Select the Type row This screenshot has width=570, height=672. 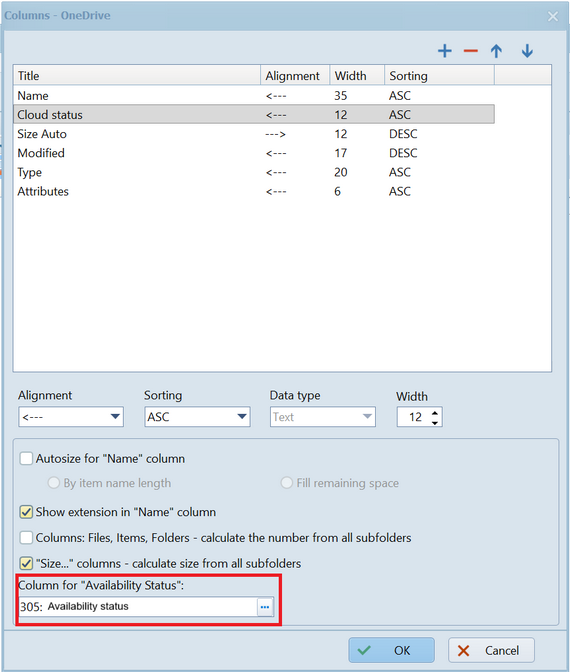pyautogui.click(x=254, y=172)
